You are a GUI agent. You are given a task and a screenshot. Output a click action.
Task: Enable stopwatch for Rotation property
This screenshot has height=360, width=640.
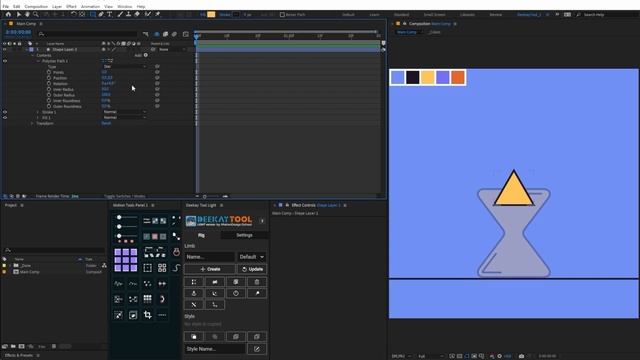pos(49,84)
